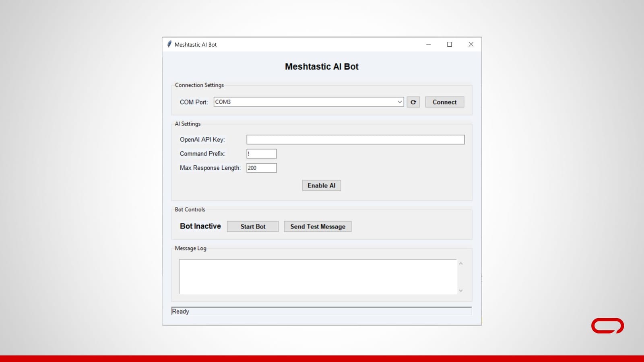Start the bot via Start Bot

click(252, 226)
